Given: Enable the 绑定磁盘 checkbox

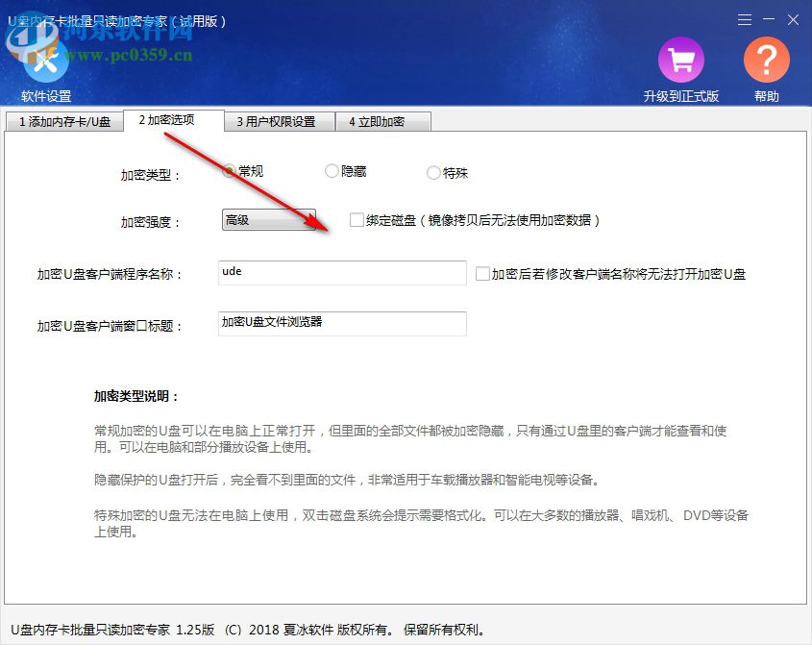Looking at the screenshot, I should pos(354,220).
